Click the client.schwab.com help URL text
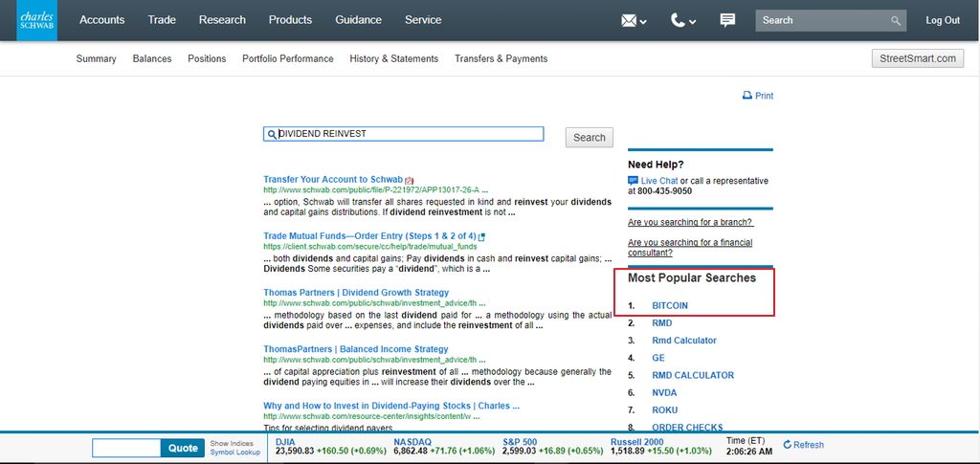Screen dimensions: 980x464 (x=370, y=247)
